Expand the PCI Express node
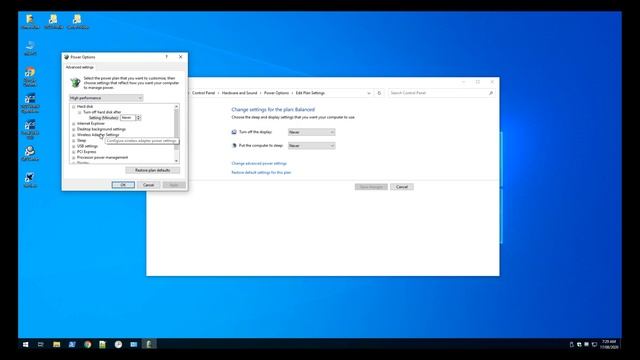The image size is (640, 360). click(74, 152)
